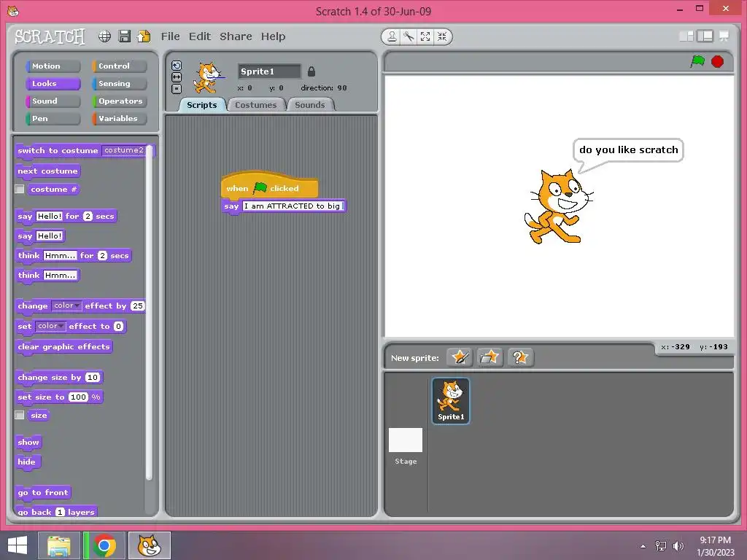The width and height of the screenshot is (747, 560).
Task: Paint a new sprite
Action: (460, 357)
